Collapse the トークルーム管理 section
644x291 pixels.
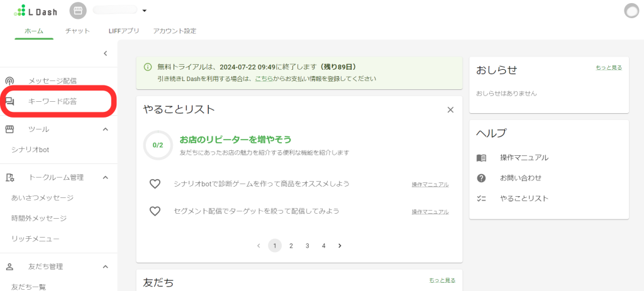click(x=105, y=177)
